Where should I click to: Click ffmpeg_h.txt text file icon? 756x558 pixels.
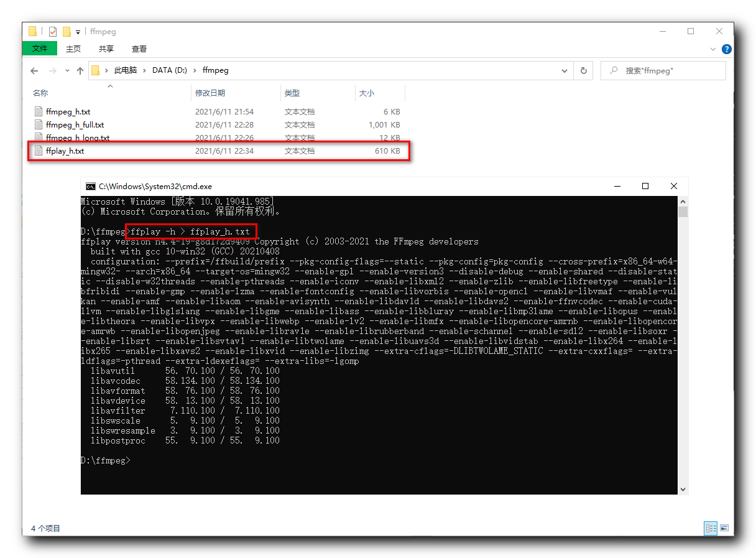(x=38, y=112)
